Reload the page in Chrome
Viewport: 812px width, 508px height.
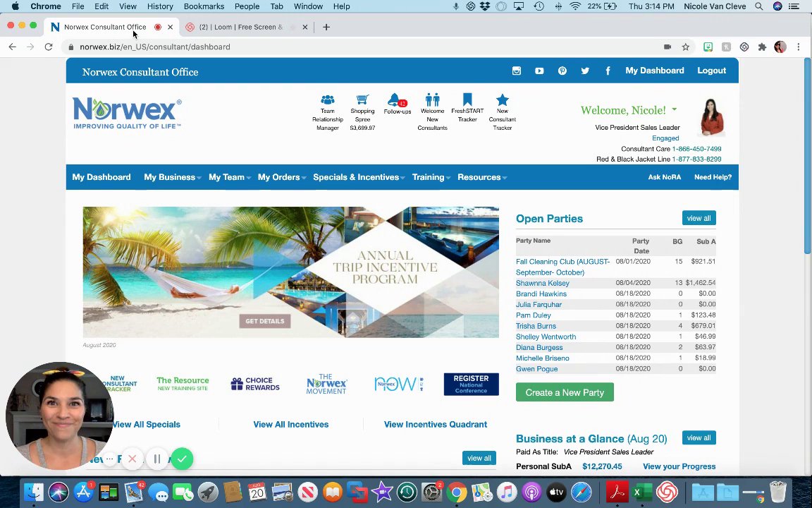click(48, 47)
